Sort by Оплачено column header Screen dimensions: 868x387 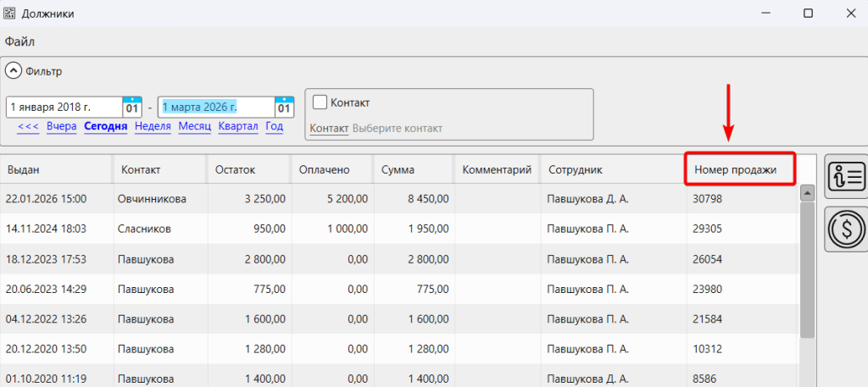(332, 169)
